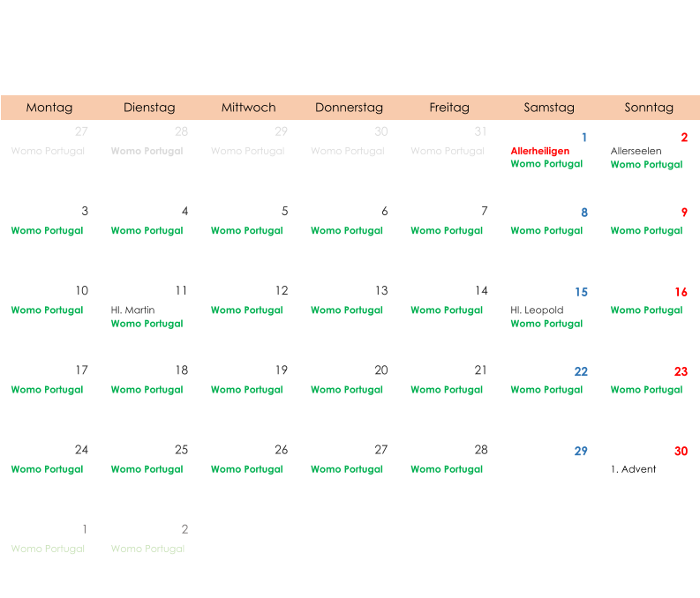700x598 pixels.
Task: Select the Samstag column header
Action: coord(549,108)
